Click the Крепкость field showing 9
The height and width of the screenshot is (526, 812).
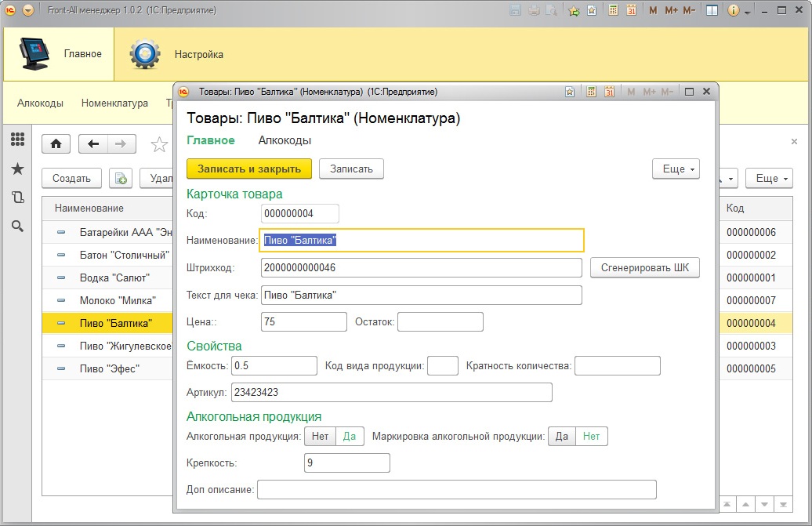coord(347,463)
